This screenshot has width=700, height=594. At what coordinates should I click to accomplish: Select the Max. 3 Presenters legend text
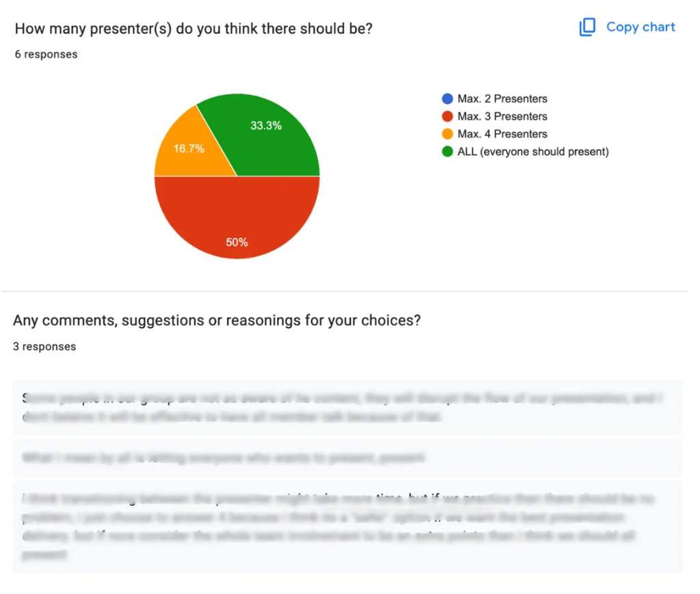502,116
